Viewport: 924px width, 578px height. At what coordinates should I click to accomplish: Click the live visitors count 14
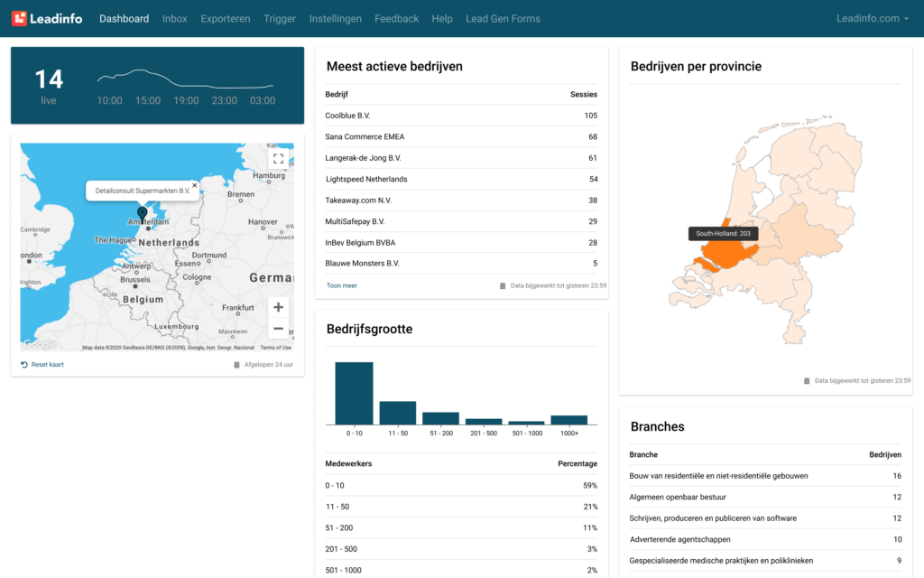[x=49, y=79]
